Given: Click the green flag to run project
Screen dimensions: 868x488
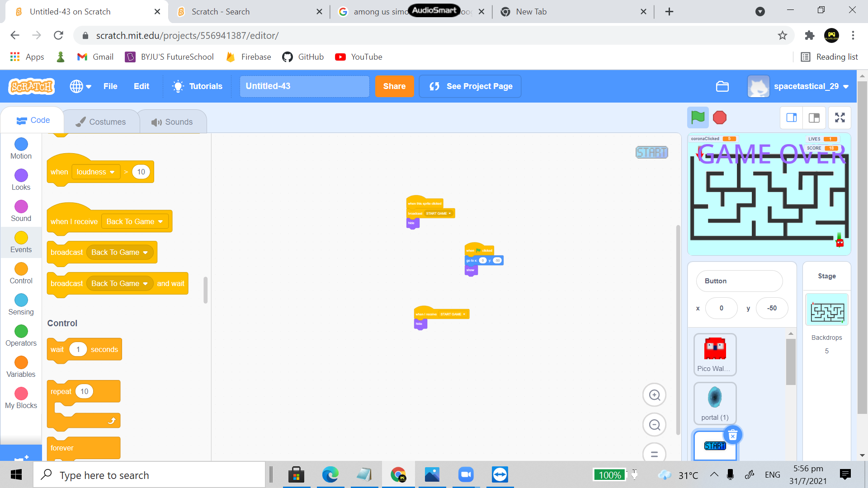Looking at the screenshot, I should 698,118.
